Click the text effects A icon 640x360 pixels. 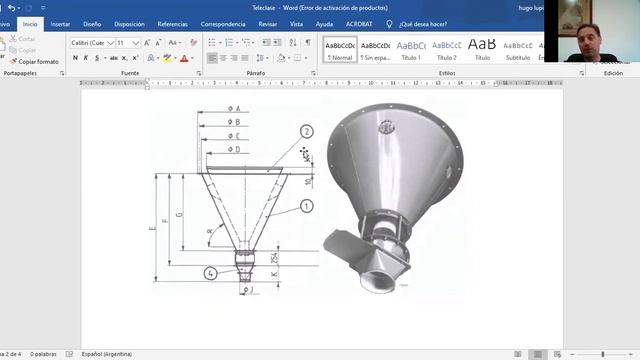[151, 58]
